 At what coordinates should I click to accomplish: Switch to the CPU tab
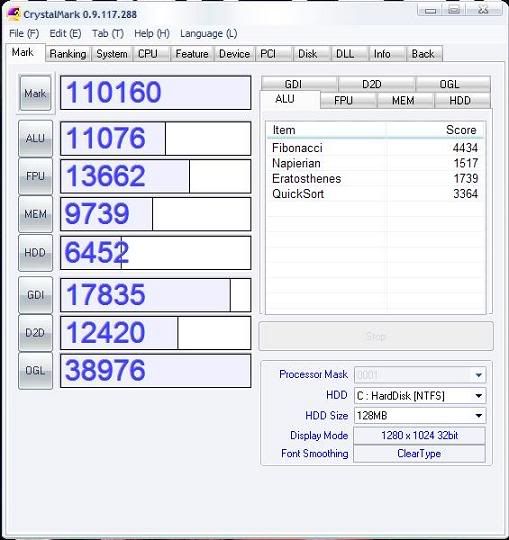pos(151,54)
